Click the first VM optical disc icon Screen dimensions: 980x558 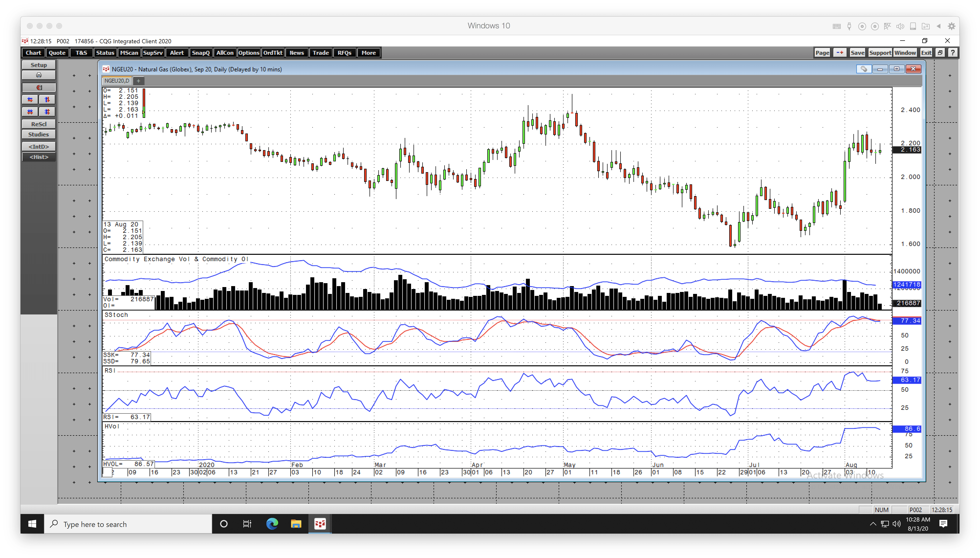click(x=862, y=26)
